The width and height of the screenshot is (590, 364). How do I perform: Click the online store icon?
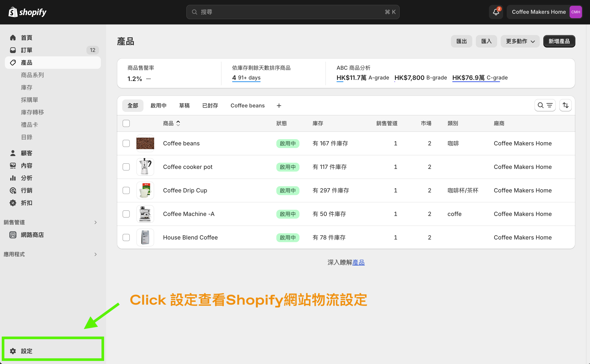click(x=13, y=235)
